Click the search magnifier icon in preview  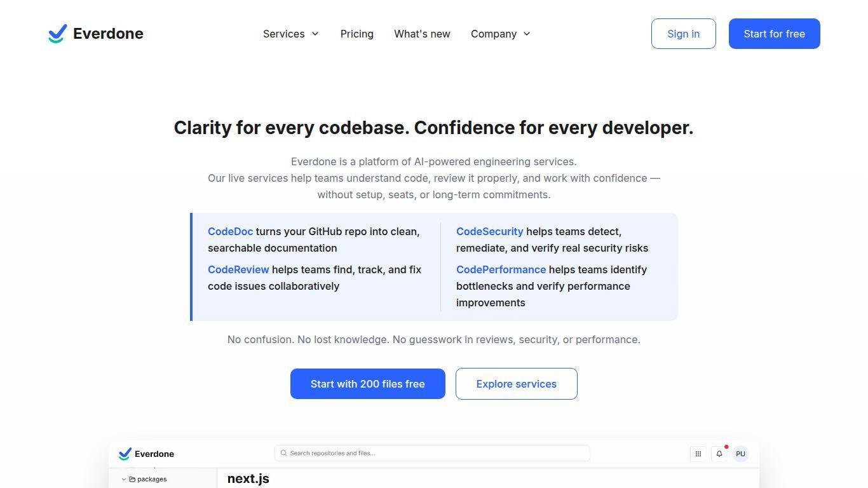283,453
